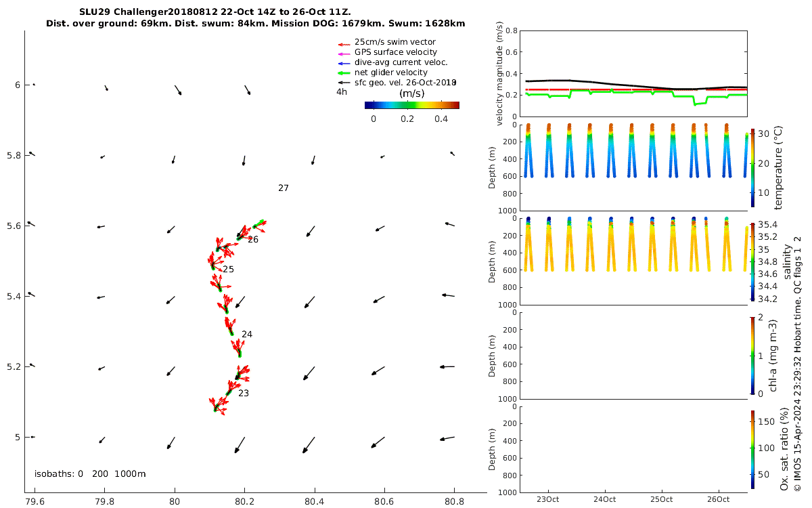Select the 'GPS surface velocity' legend entry
Image resolution: width=812 pixels, height=508 pixels.
click(x=388, y=52)
